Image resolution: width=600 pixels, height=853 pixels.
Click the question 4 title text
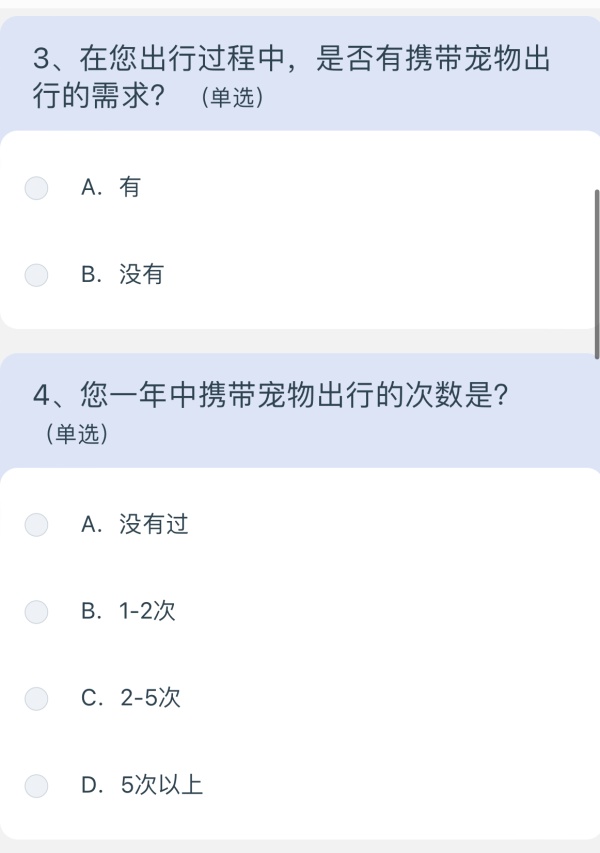[x=270, y=395]
